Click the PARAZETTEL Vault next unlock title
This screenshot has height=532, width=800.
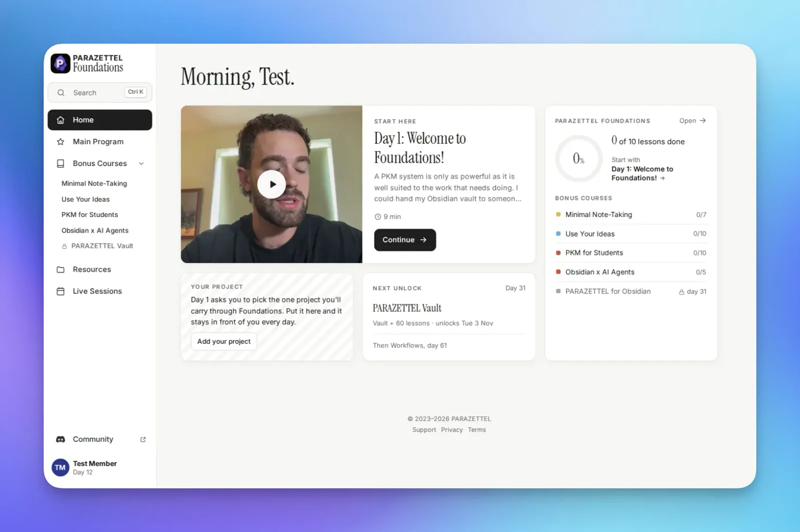(407, 308)
